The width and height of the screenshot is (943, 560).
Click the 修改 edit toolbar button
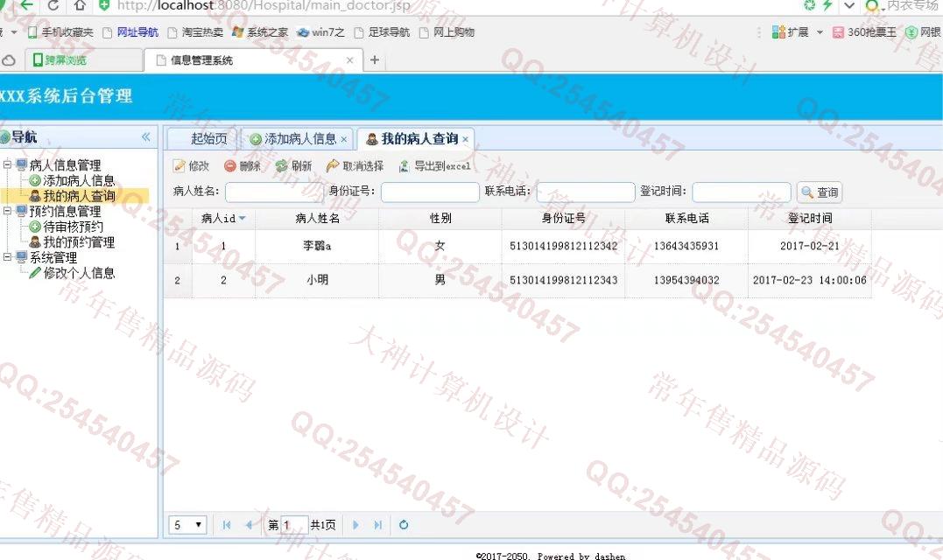pyautogui.click(x=191, y=166)
